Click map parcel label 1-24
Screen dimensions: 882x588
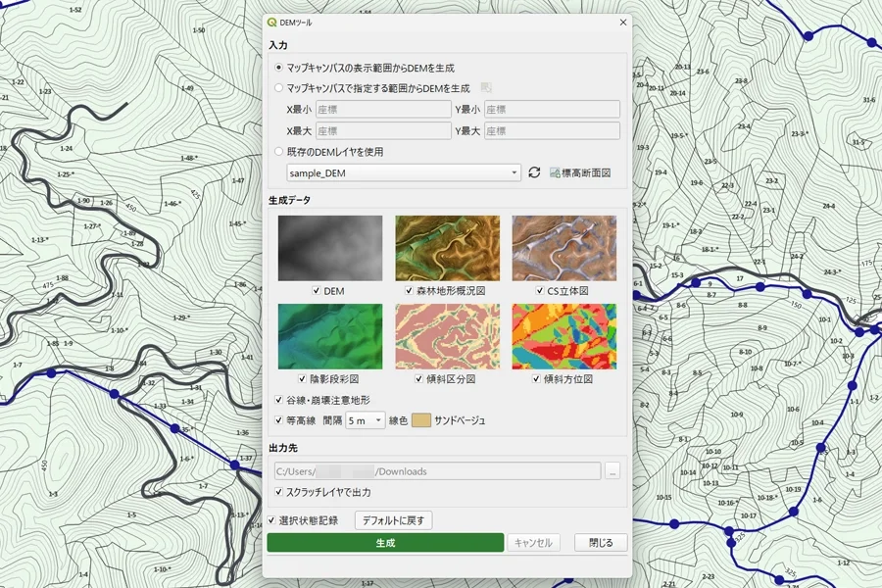tap(66, 149)
